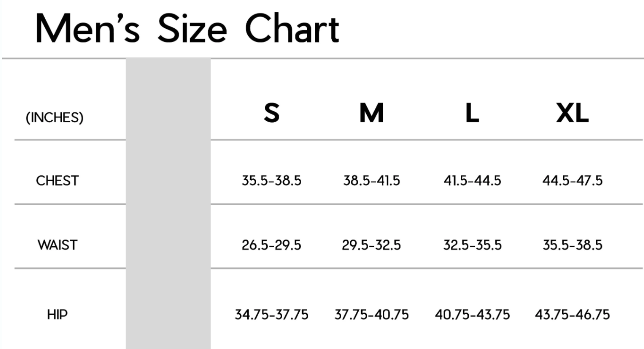Select hip value 37.75-40.75

[x=372, y=315]
